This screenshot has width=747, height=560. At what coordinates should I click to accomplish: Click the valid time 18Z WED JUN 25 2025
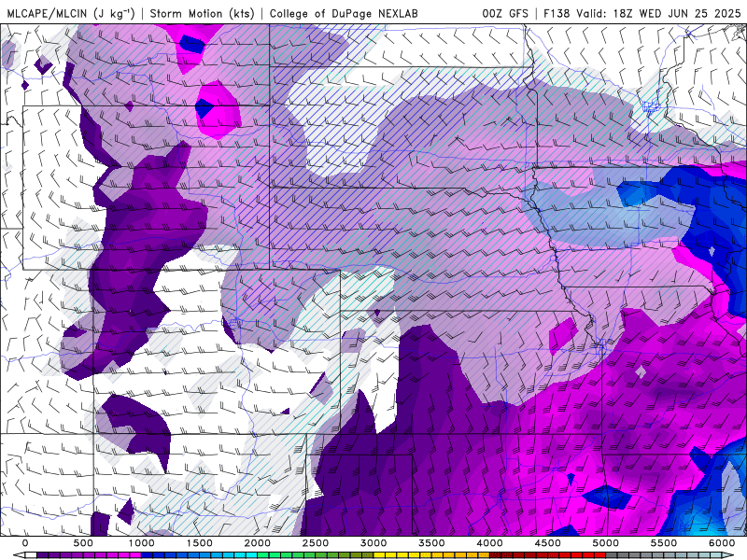coord(677,13)
